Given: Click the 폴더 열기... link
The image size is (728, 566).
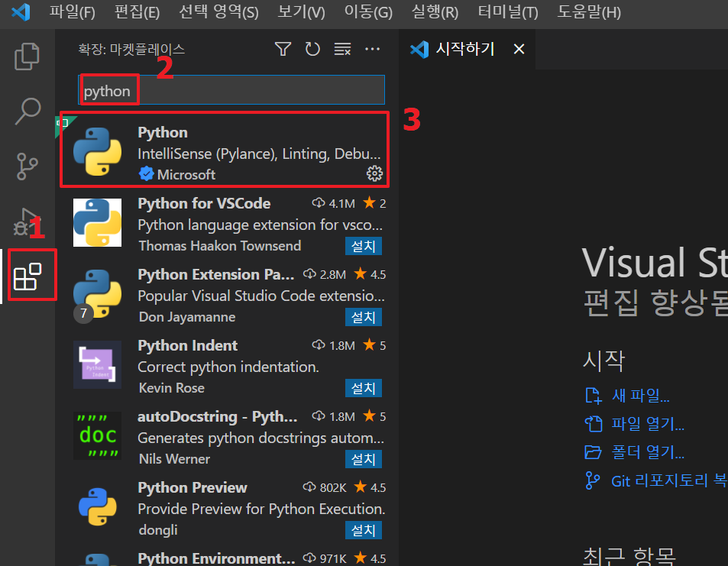Looking at the screenshot, I should click(648, 452).
